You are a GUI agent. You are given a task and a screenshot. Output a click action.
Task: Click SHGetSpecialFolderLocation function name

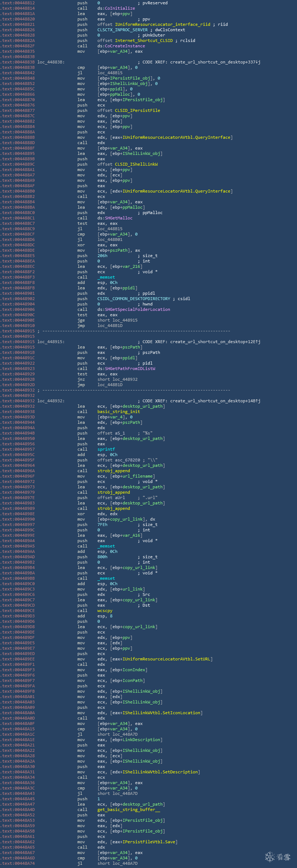click(x=137, y=309)
